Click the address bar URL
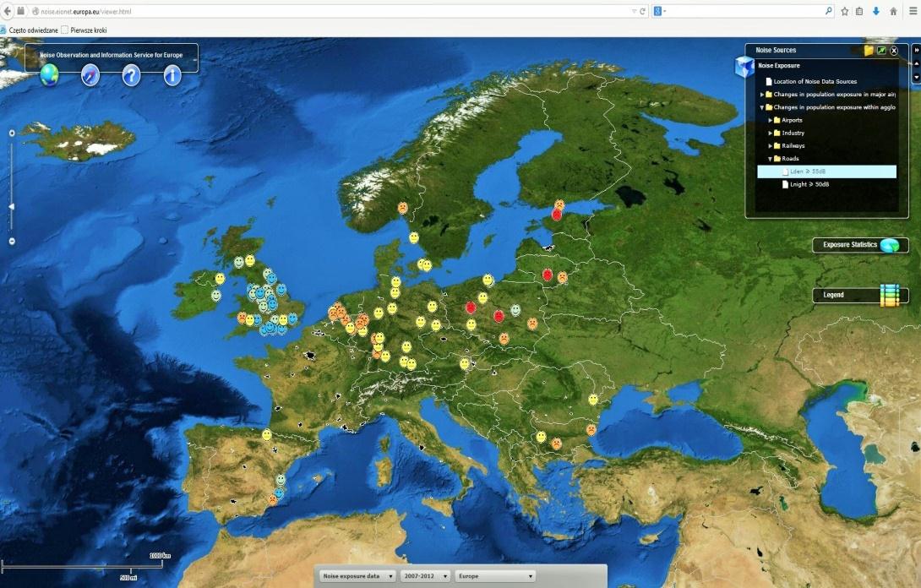 pos(86,11)
